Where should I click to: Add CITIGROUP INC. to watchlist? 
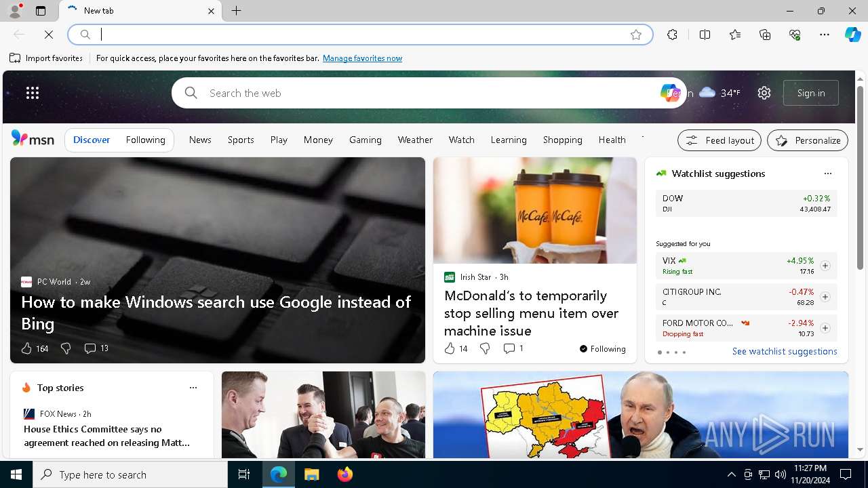click(825, 297)
